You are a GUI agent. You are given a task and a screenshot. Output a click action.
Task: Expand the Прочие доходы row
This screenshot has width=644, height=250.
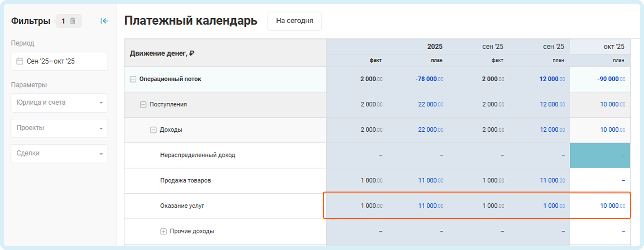tap(163, 231)
